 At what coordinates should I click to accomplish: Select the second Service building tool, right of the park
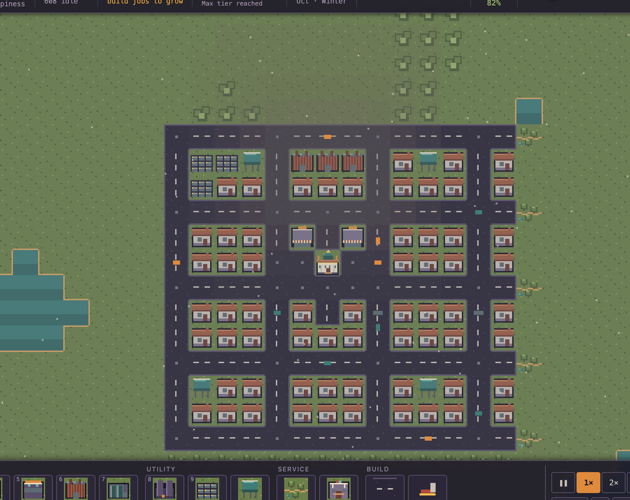[339, 488]
